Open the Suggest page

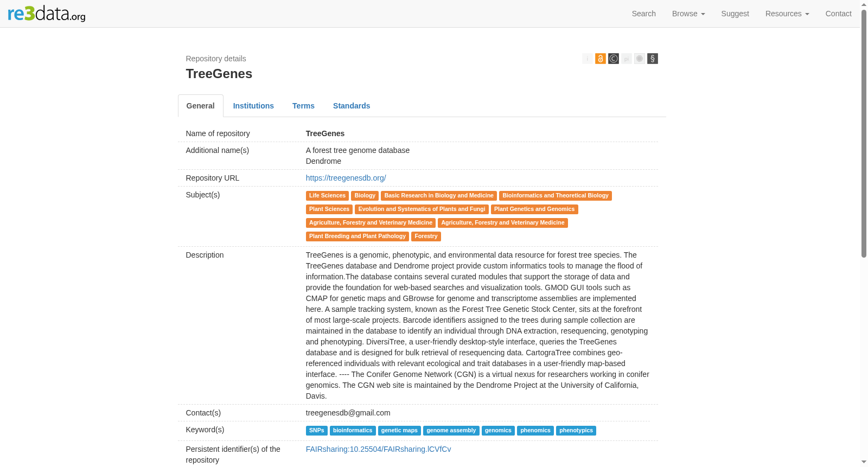735,14
